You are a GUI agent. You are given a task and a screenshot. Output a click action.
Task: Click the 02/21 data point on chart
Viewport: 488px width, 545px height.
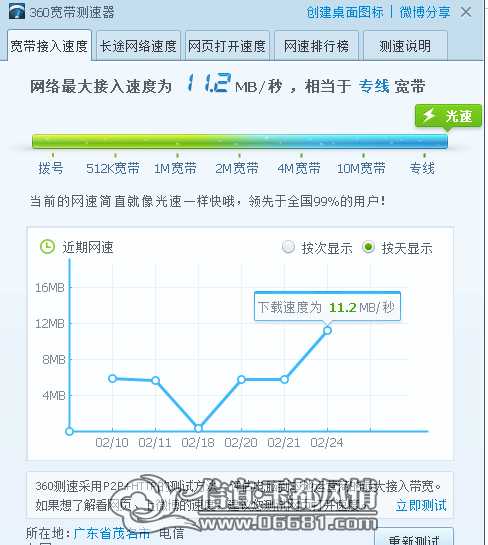point(284,380)
